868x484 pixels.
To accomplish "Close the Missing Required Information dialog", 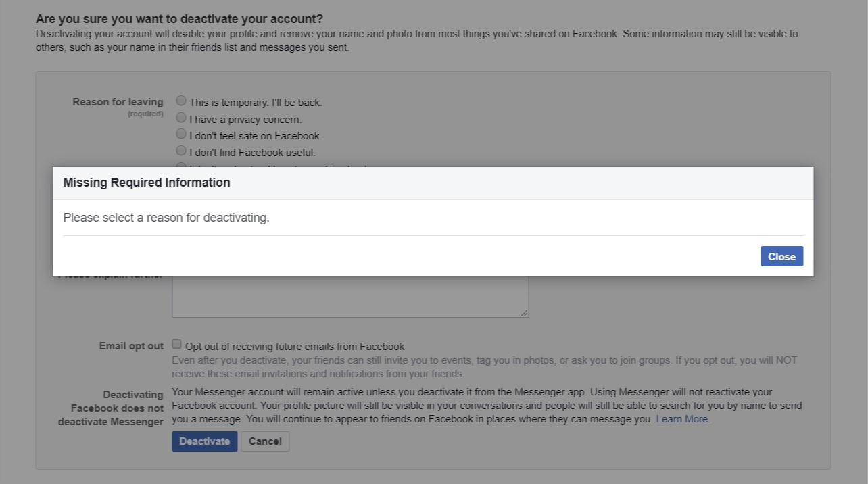I will (781, 256).
